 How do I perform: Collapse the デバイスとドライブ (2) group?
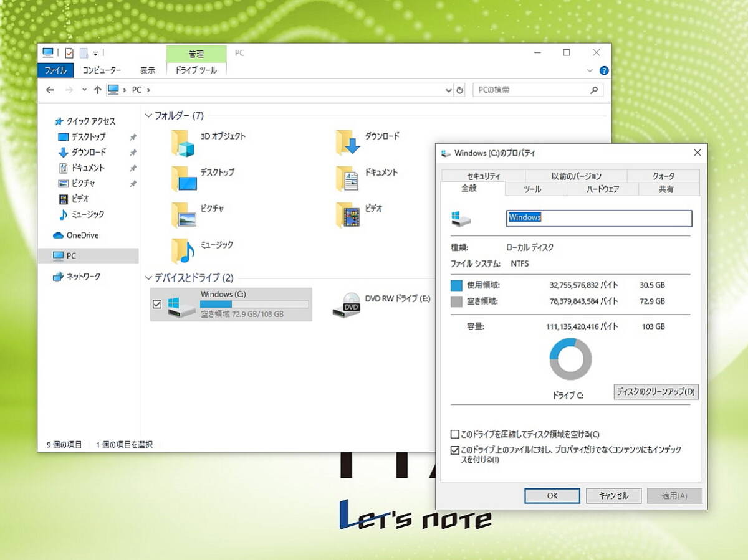pyautogui.click(x=148, y=278)
